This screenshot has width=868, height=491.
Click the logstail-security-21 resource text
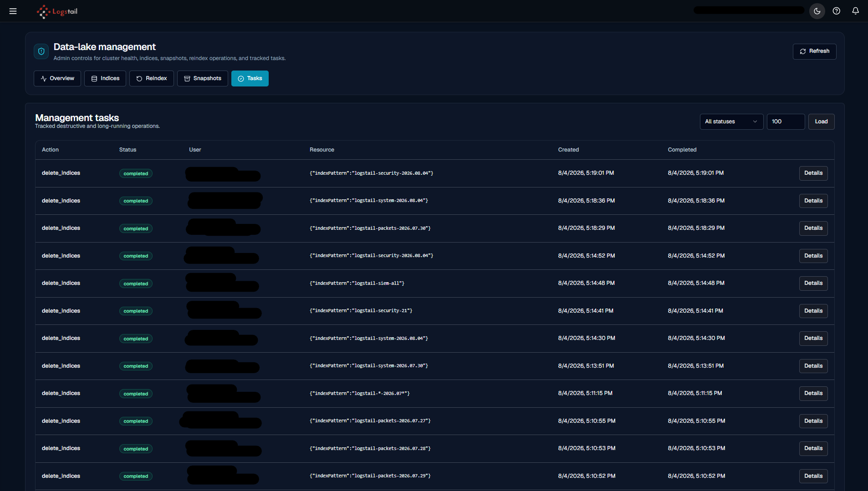pyautogui.click(x=361, y=311)
